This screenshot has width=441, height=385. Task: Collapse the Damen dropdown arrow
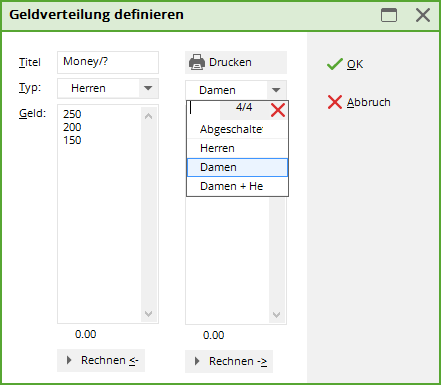(x=276, y=90)
